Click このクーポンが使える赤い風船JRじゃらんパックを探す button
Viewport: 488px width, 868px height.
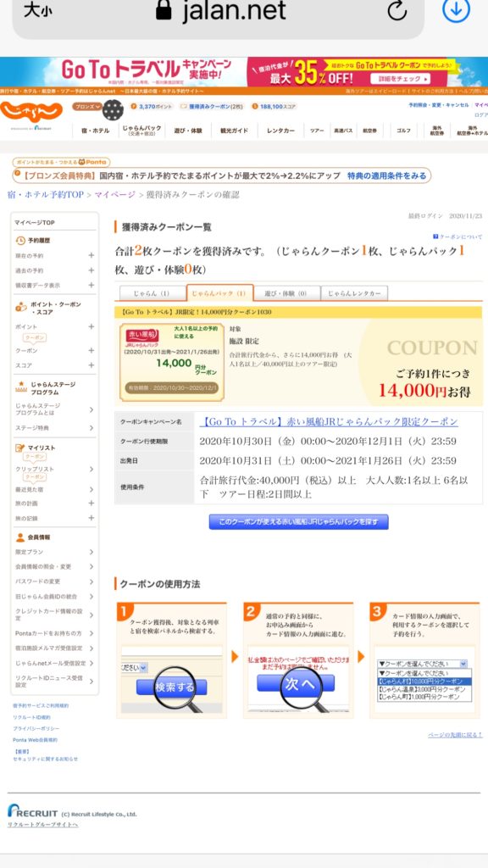[299, 522]
